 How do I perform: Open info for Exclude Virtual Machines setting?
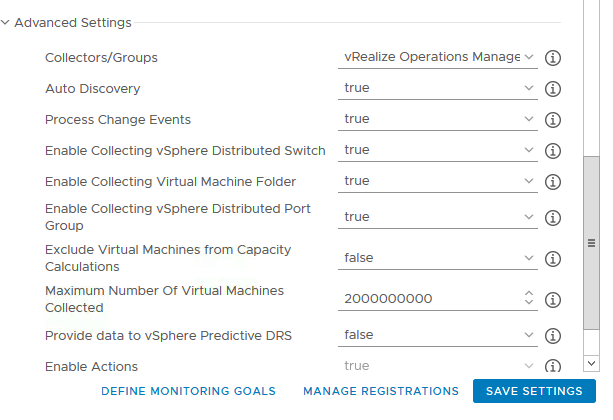[x=553, y=259]
